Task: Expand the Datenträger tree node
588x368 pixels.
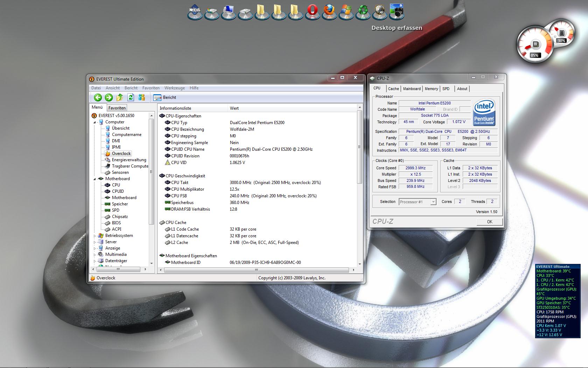Action: coord(94,261)
